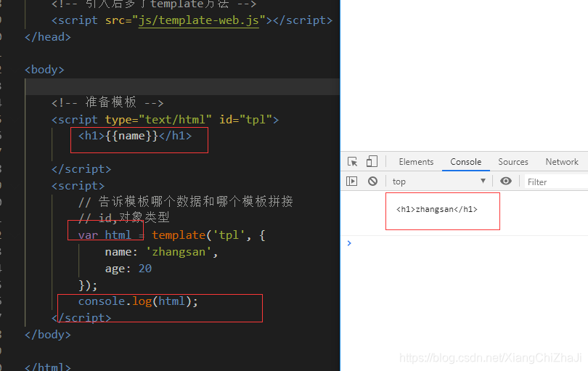The width and height of the screenshot is (588, 371).
Task: Click the console prompt arrow
Action: tap(349, 243)
